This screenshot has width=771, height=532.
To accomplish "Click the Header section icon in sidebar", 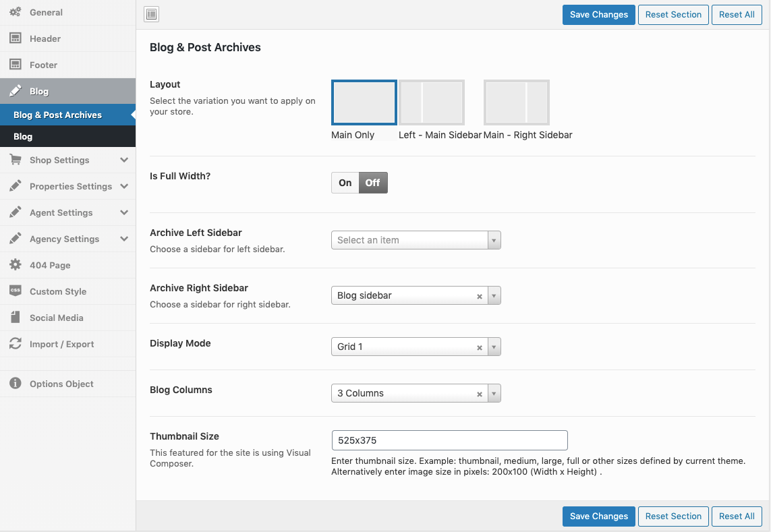I will coord(15,38).
